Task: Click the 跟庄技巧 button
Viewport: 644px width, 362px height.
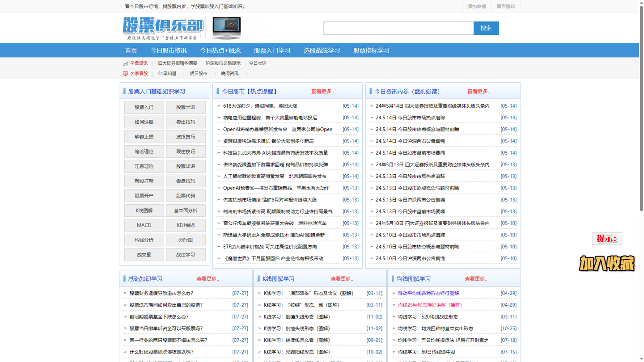Action: pyautogui.click(x=186, y=152)
